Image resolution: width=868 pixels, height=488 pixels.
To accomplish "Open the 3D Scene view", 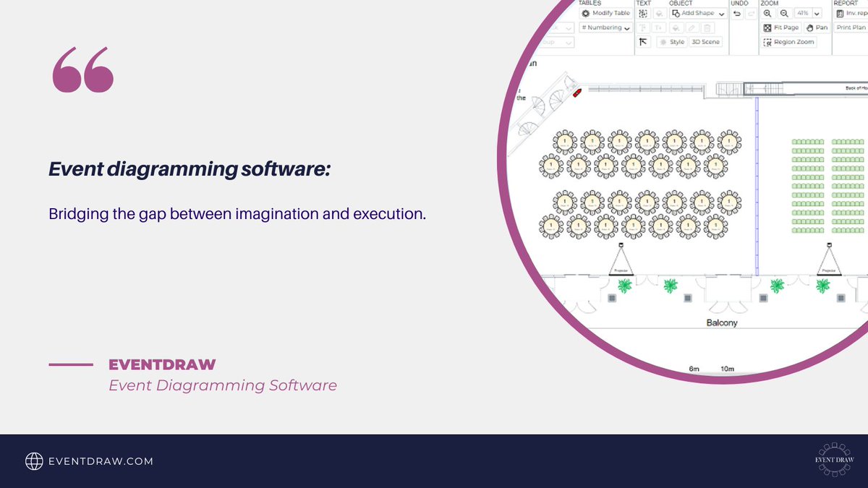I will point(705,42).
